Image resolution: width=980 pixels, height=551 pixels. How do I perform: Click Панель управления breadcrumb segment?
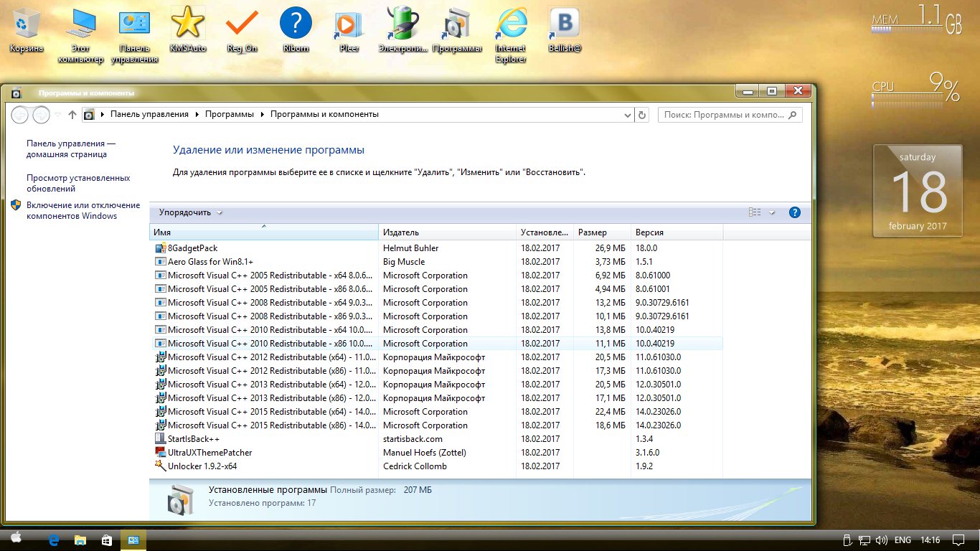(x=149, y=114)
